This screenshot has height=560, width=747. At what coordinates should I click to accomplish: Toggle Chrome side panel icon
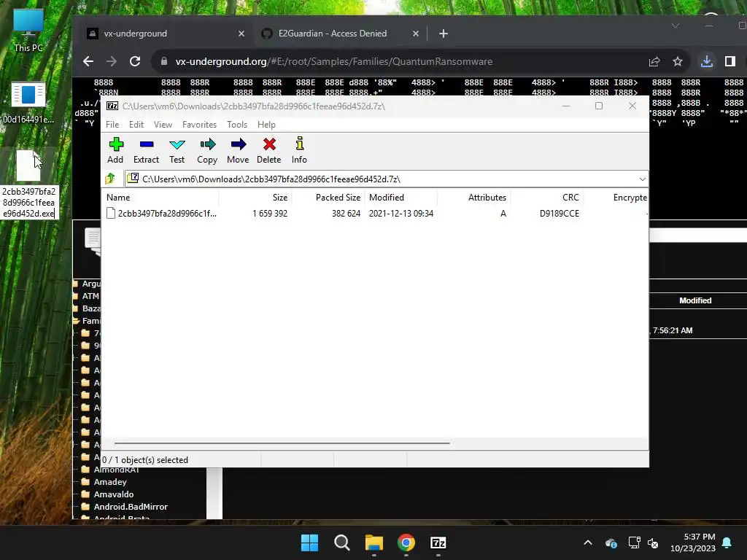tap(729, 61)
